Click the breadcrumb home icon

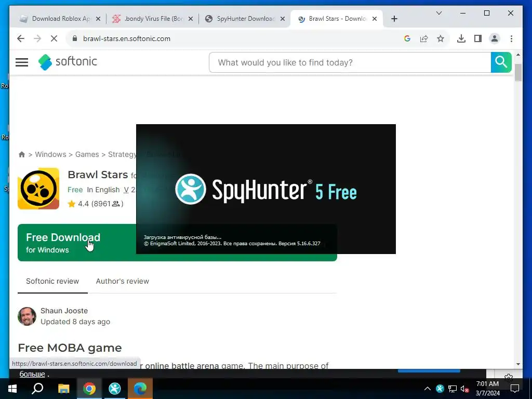point(22,154)
